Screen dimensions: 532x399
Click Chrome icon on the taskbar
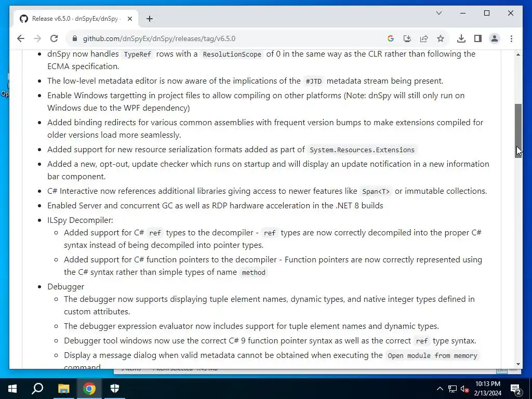89,389
